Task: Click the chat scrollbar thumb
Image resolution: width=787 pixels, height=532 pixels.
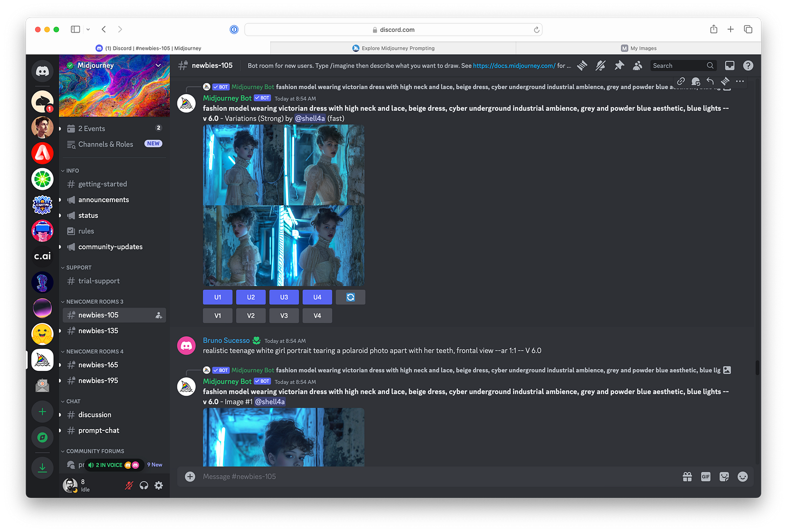Action: coord(757,368)
